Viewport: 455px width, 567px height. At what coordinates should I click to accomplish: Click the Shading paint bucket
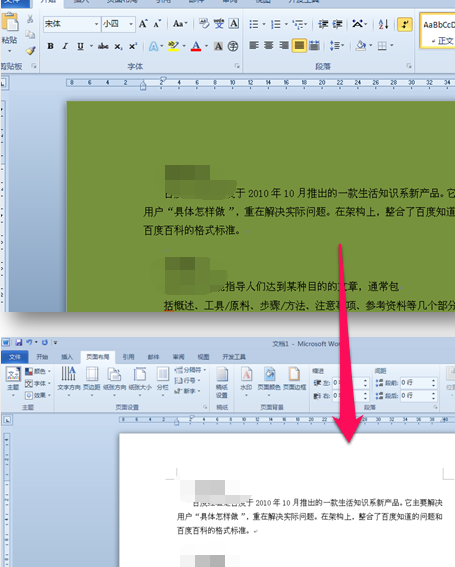[x=361, y=46]
